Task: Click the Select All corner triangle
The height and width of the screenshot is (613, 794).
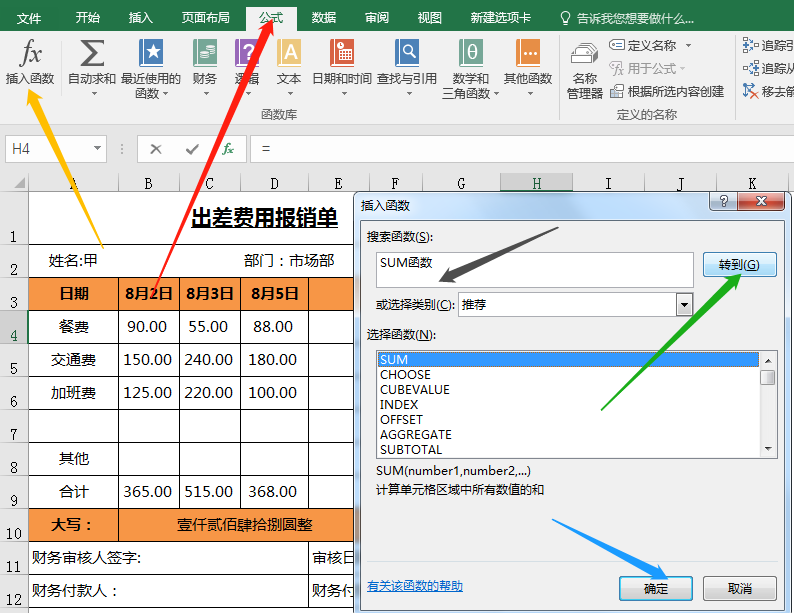Action: [19, 182]
